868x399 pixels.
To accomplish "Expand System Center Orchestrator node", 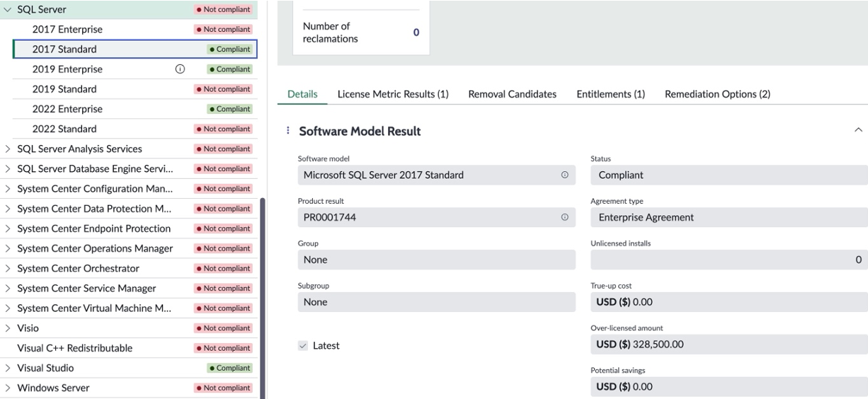I will click(x=8, y=269).
